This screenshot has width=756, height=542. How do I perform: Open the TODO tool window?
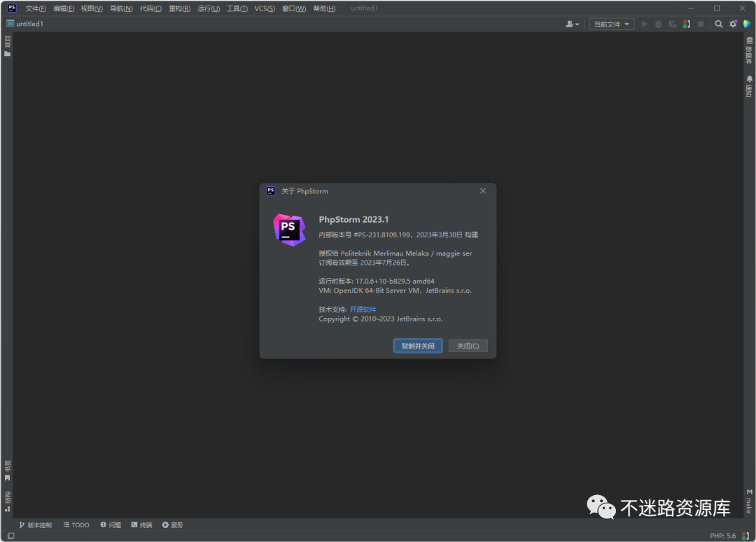click(76, 525)
